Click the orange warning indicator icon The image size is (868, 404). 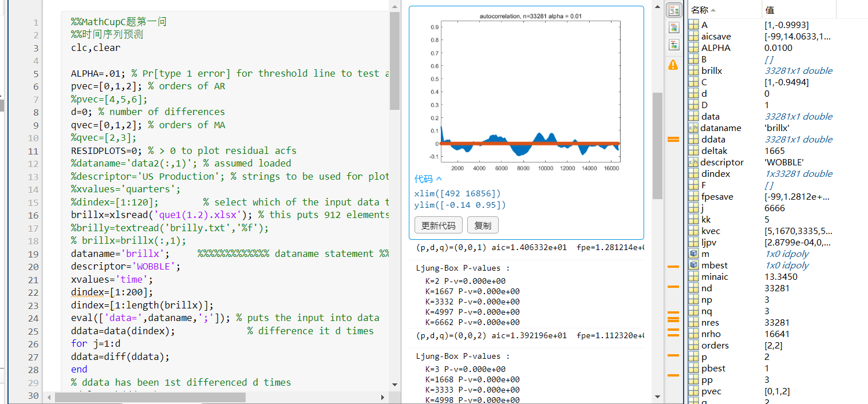673,65
